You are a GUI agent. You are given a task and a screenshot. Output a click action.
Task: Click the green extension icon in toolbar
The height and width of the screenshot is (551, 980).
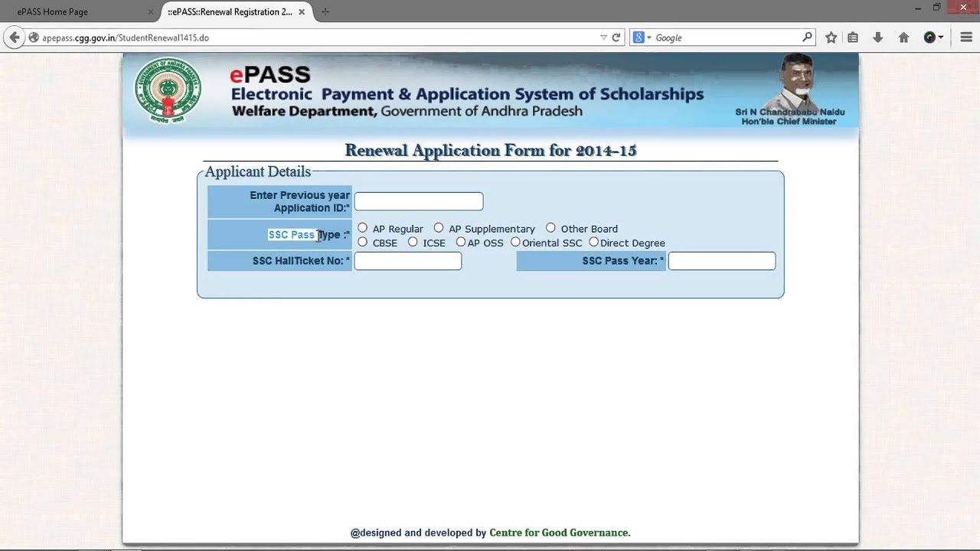click(929, 37)
